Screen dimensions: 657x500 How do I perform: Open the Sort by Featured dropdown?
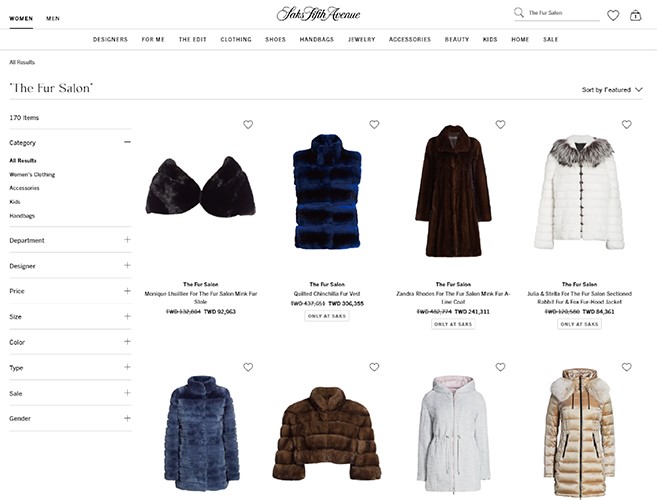612,90
